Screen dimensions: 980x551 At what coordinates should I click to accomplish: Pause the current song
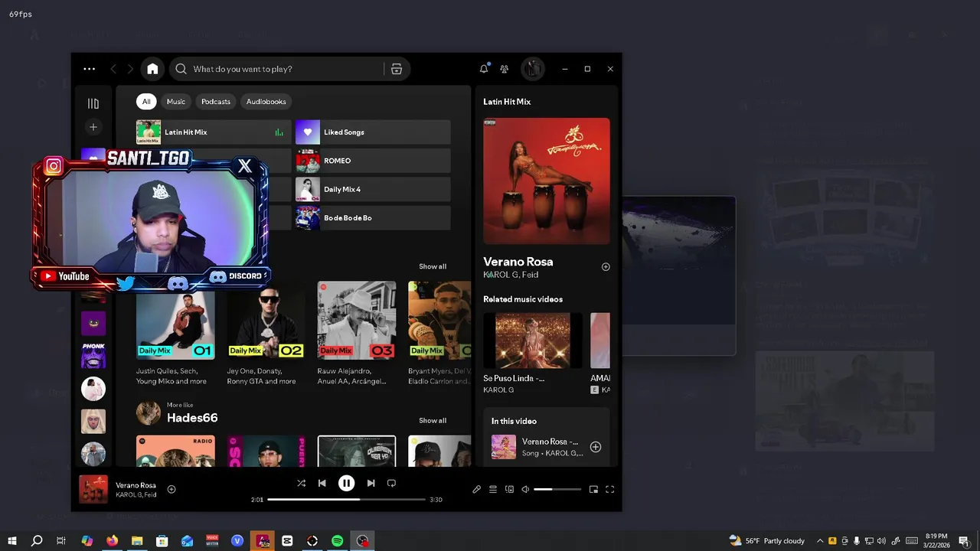click(x=347, y=483)
